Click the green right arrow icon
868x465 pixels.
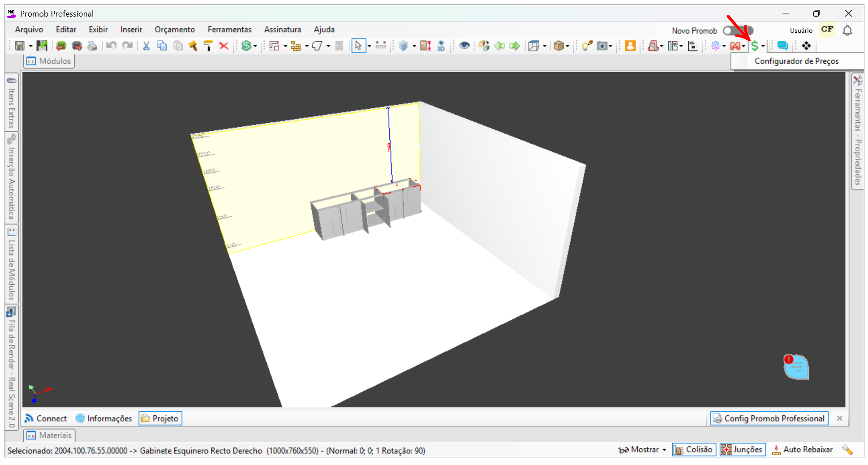(x=515, y=46)
